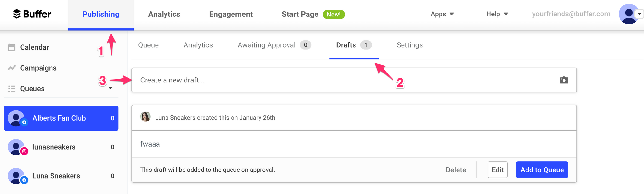The image size is (644, 194).
Task: Click lunasneakers Instagram account avatar
Action: click(x=16, y=147)
